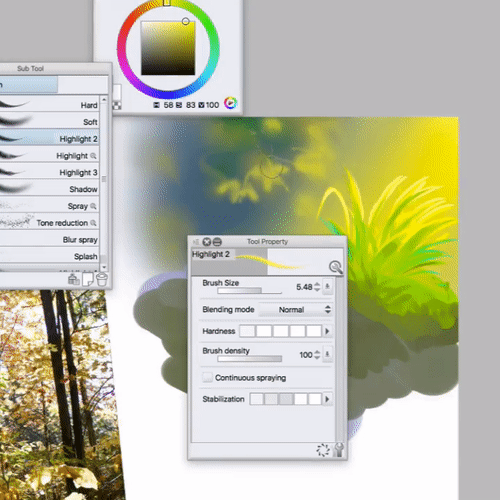
Task: Click Brush Size dynamics icon button
Action: 327,287
